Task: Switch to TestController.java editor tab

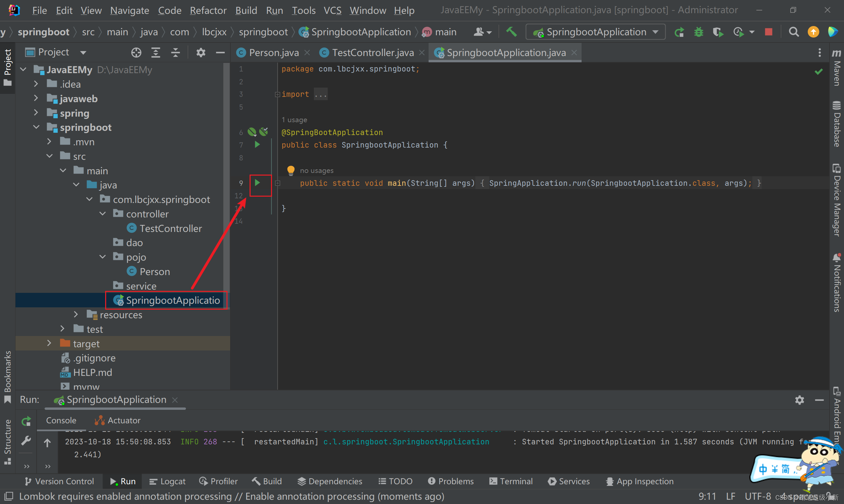Action: 373,53
